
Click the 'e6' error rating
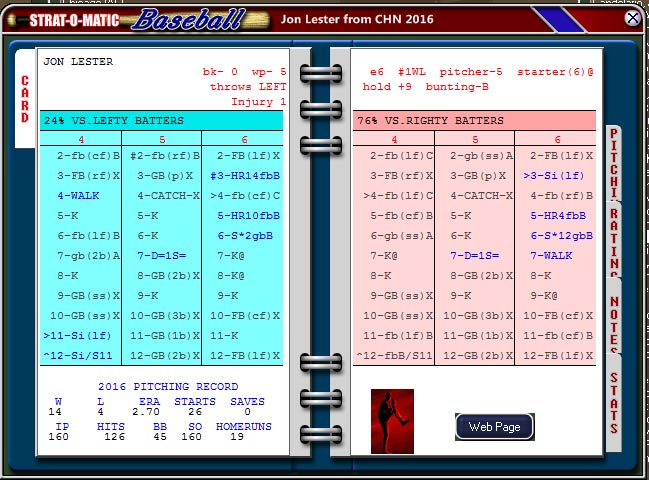coord(377,72)
